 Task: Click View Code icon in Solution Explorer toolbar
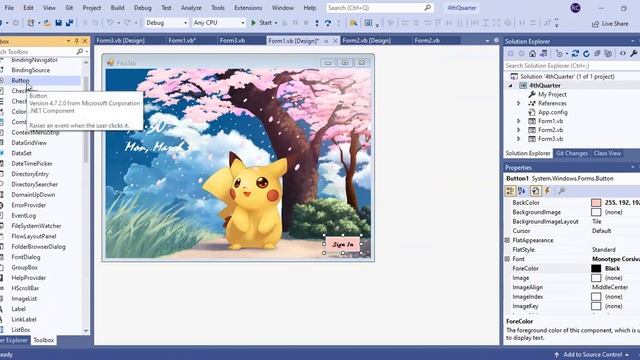coord(622,53)
